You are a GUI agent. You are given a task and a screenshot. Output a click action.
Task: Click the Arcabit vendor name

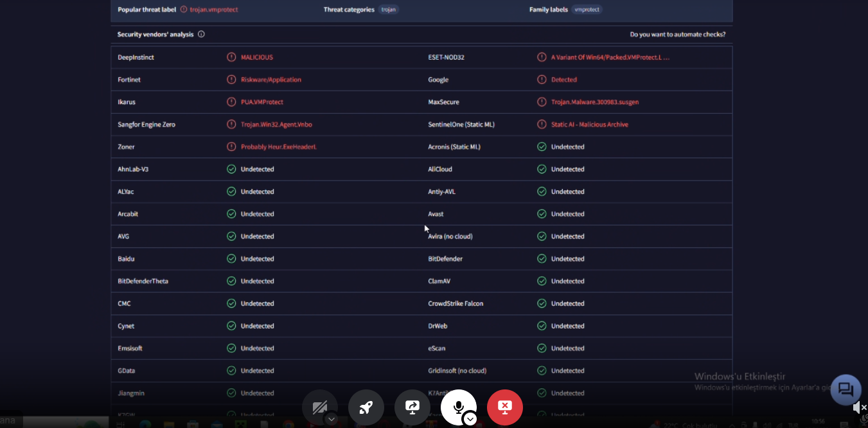coord(128,214)
